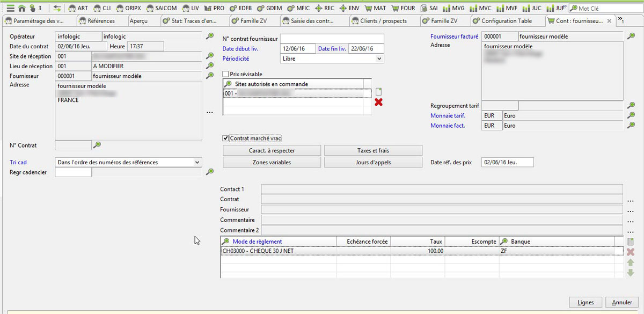Open N° Contrat lookup magnifier
The width and height of the screenshot is (644, 314).
[97, 144]
